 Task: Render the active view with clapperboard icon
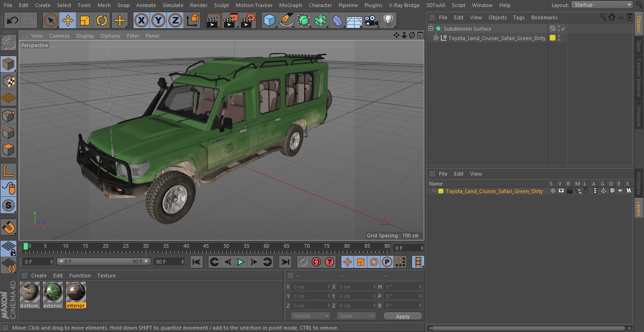pos(214,20)
